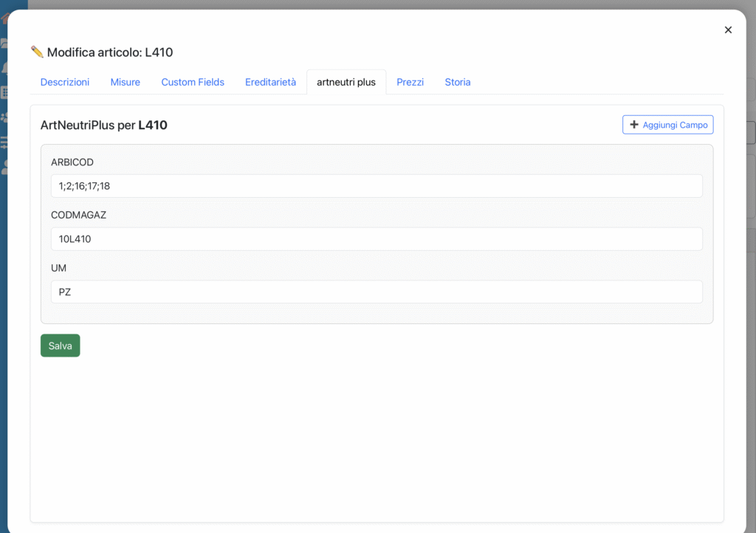
Task: Click the Aggiungi Campo button
Action: 667,125
